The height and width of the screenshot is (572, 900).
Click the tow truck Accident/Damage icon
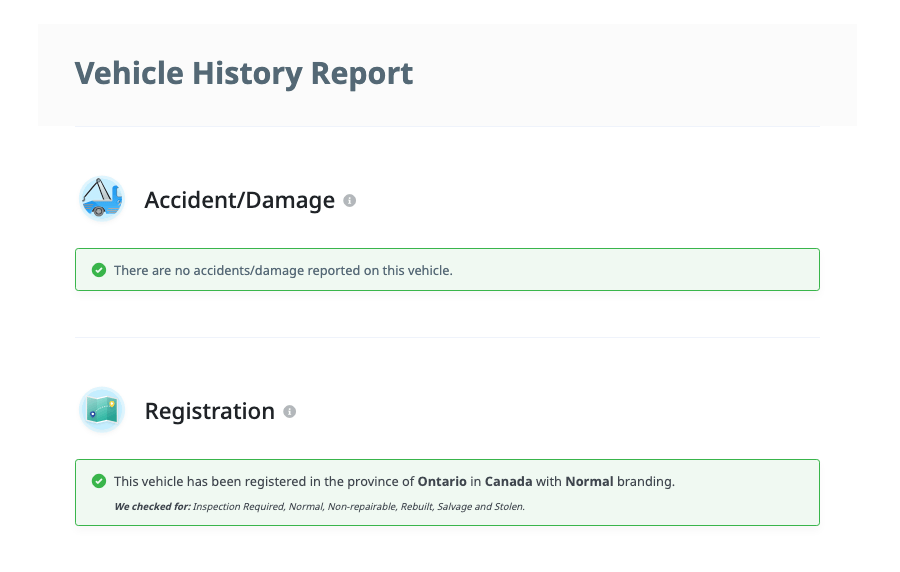point(102,199)
